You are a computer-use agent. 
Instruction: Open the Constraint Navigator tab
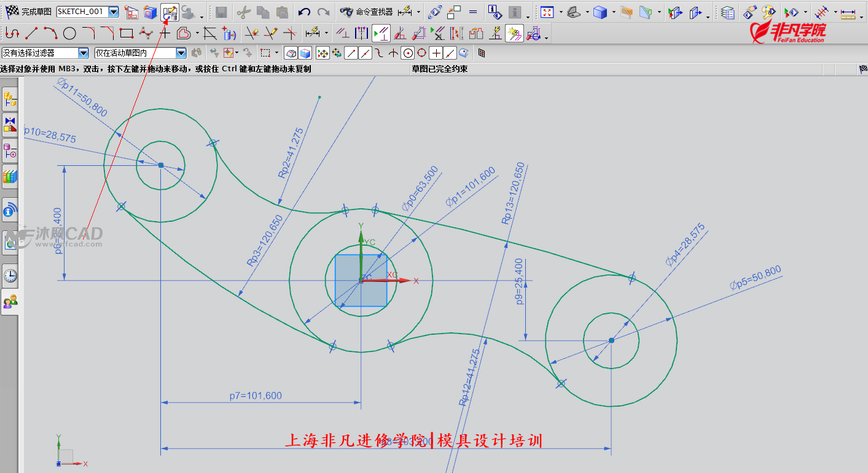pyautogui.click(x=10, y=125)
